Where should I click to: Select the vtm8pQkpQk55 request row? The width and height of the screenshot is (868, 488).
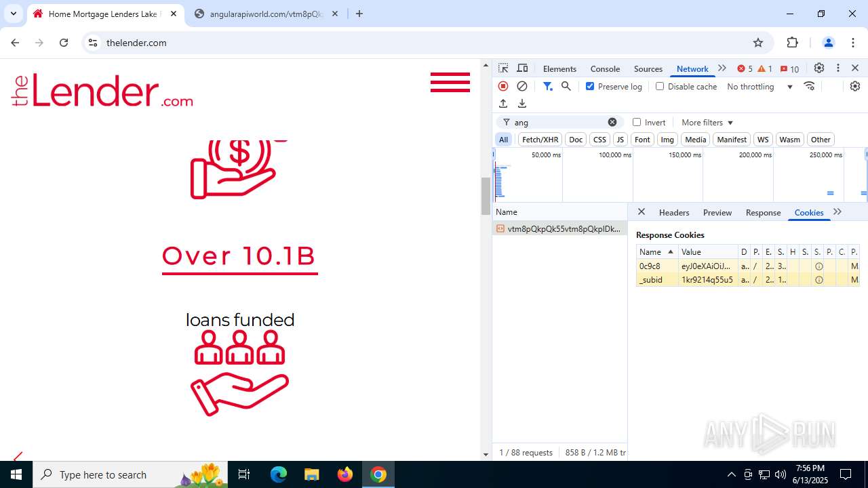pos(559,229)
